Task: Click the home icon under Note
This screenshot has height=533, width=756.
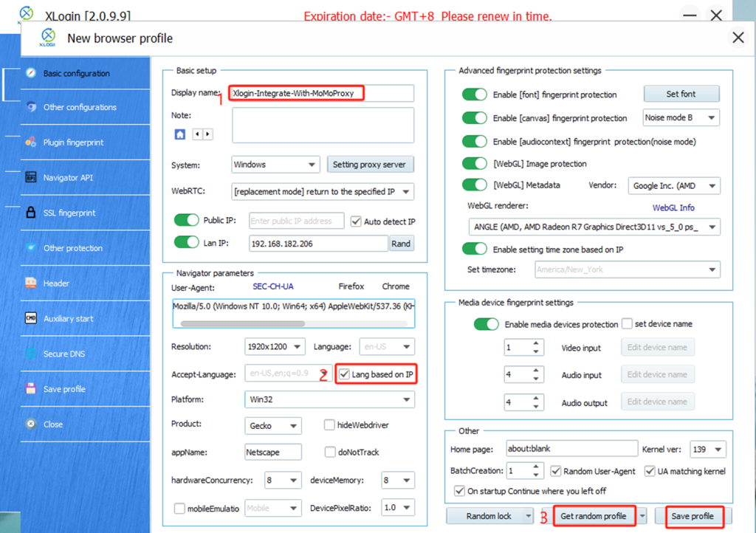Action: point(179,134)
